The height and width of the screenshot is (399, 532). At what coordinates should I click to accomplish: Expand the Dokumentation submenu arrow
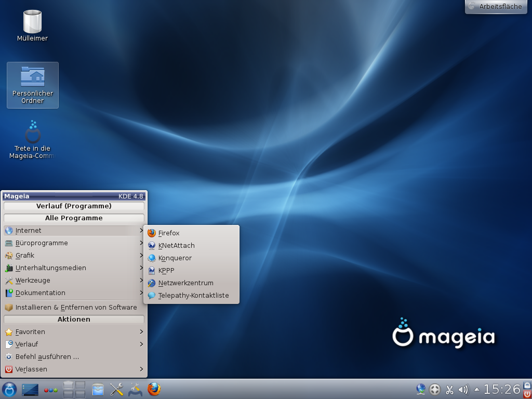[141, 293]
